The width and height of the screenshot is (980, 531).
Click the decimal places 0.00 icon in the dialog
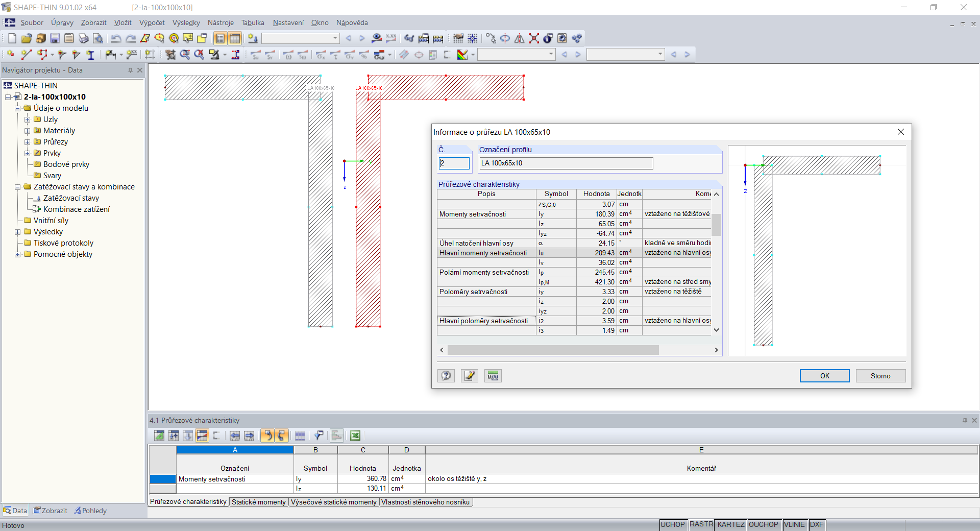click(x=493, y=376)
